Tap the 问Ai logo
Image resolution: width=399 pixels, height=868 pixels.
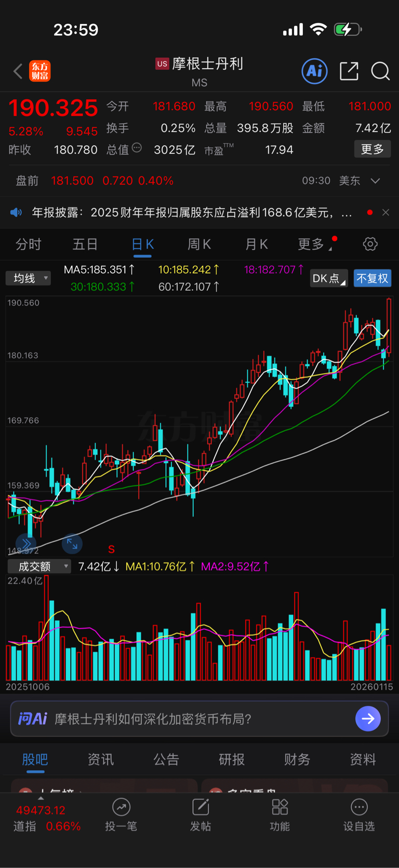[x=32, y=719]
